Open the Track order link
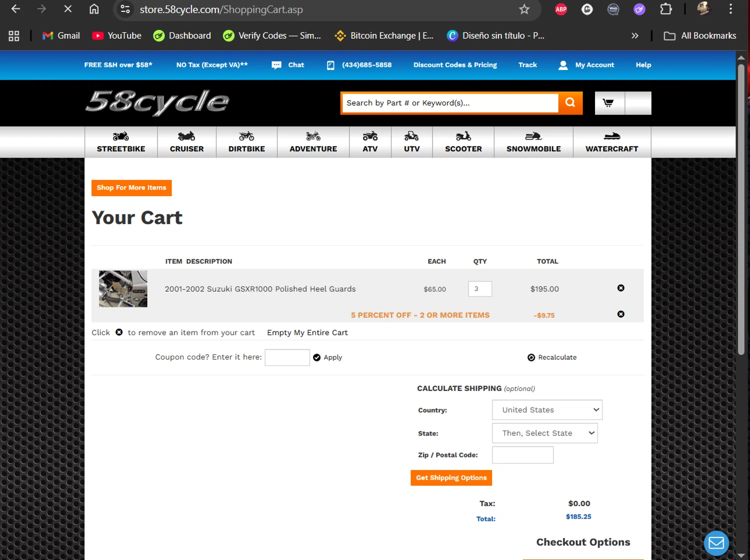Image resolution: width=750 pixels, height=560 pixels. 527,65
